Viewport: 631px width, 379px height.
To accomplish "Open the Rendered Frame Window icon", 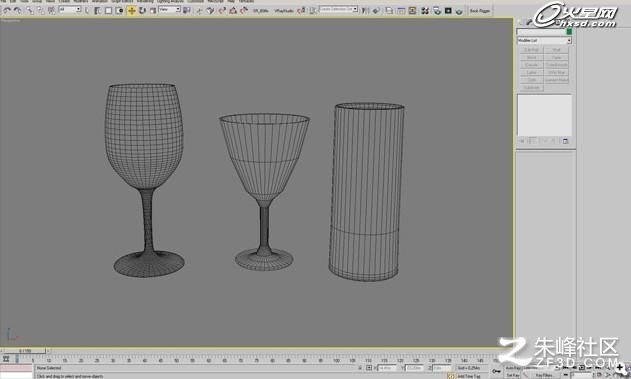I will [448, 11].
